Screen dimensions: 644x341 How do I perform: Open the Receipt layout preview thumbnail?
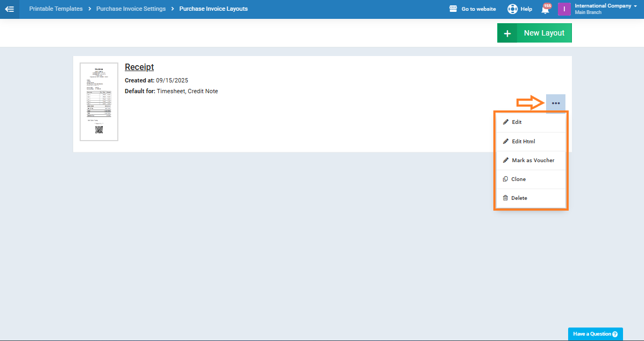[99, 102]
